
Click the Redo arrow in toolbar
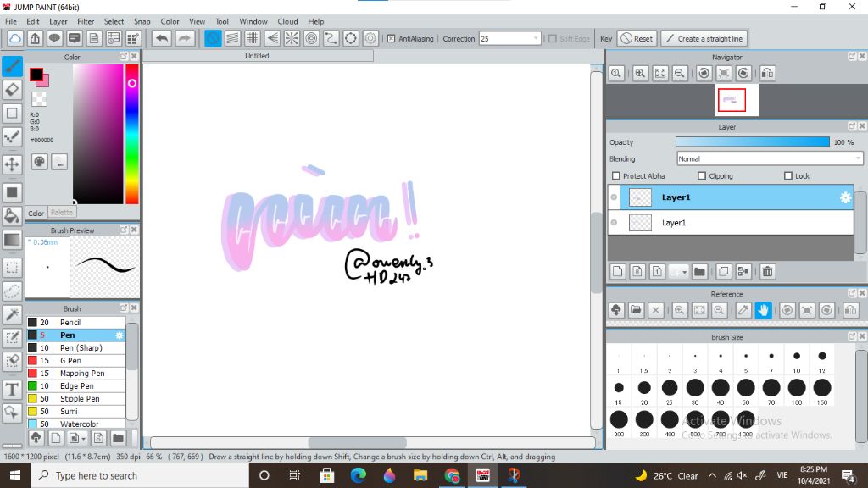point(184,38)
